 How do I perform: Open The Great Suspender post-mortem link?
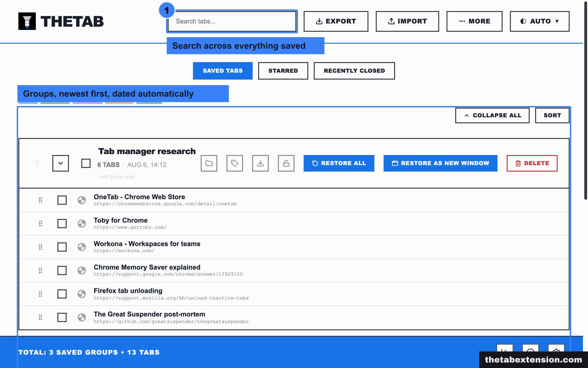(150, 314)
